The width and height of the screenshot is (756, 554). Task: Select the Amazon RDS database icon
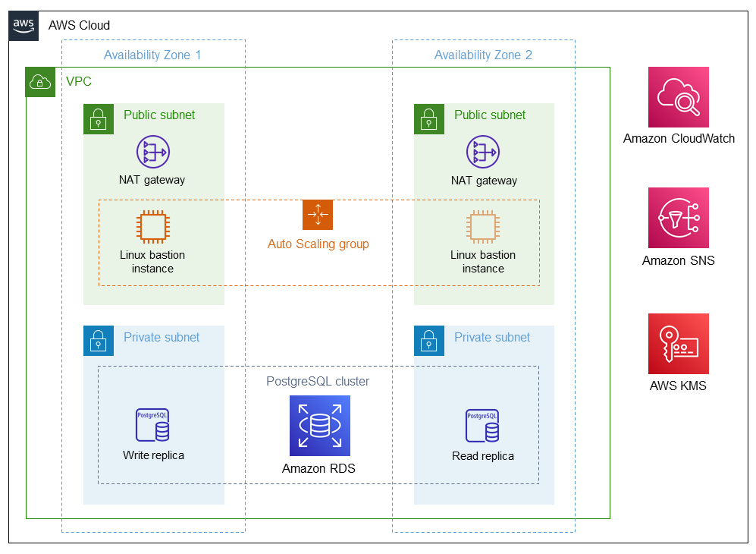coord(319,425)
